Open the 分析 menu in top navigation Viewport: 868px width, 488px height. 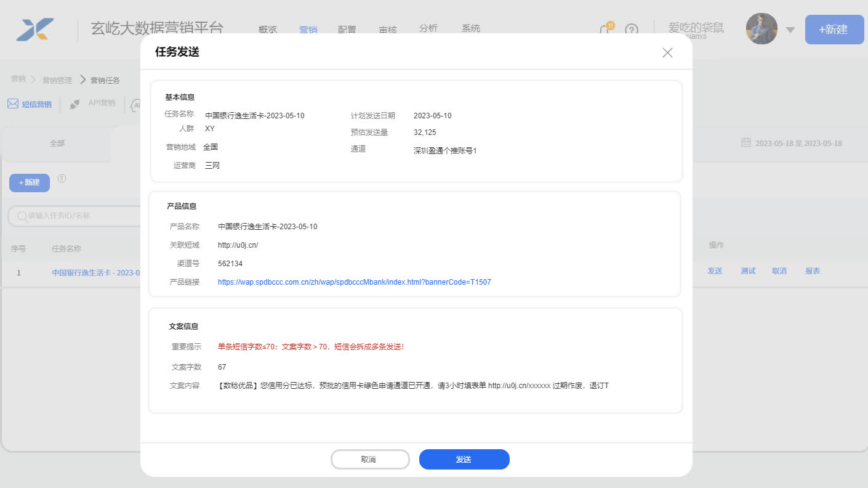coord(428,28)
